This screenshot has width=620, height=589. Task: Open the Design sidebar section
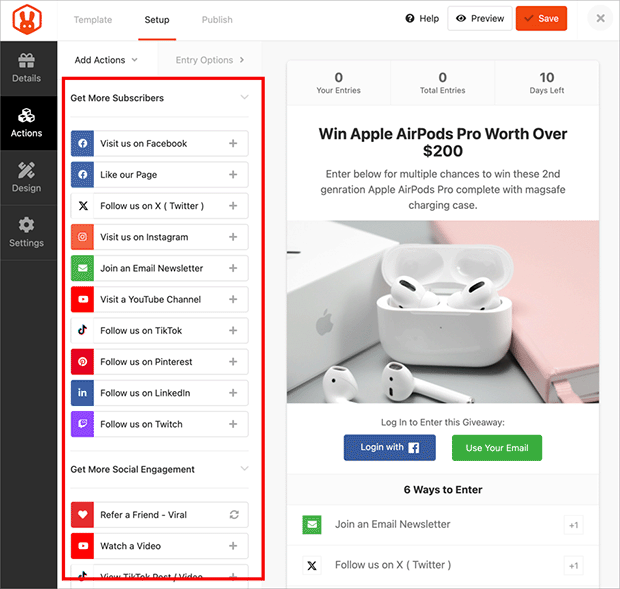pos(26,177)
